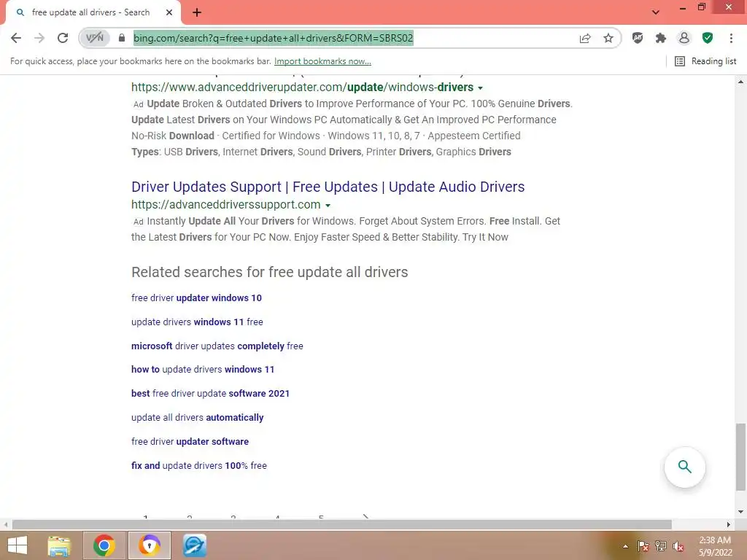Expand advanceddriverssupport.com URL dropdown arrow

(x=328, y=206)
